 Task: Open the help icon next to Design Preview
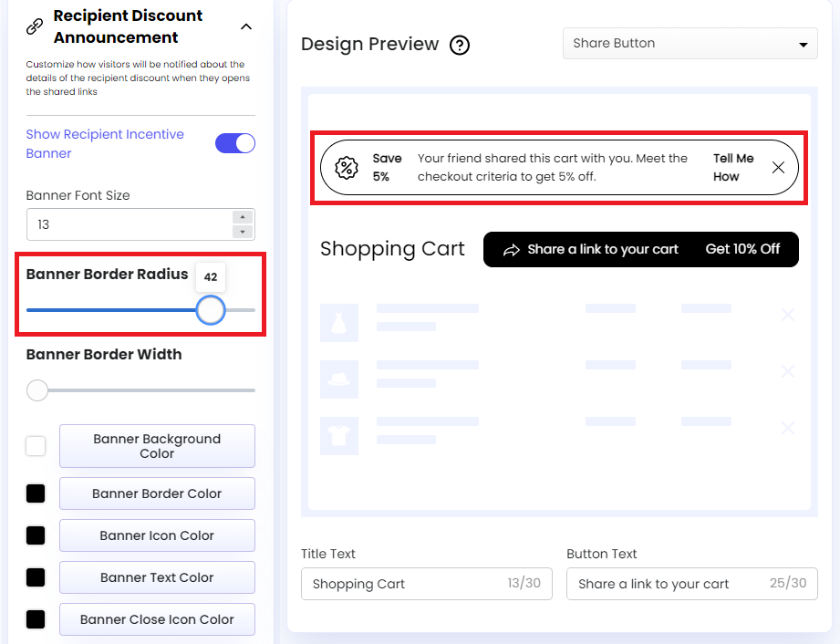coord(460,45)
